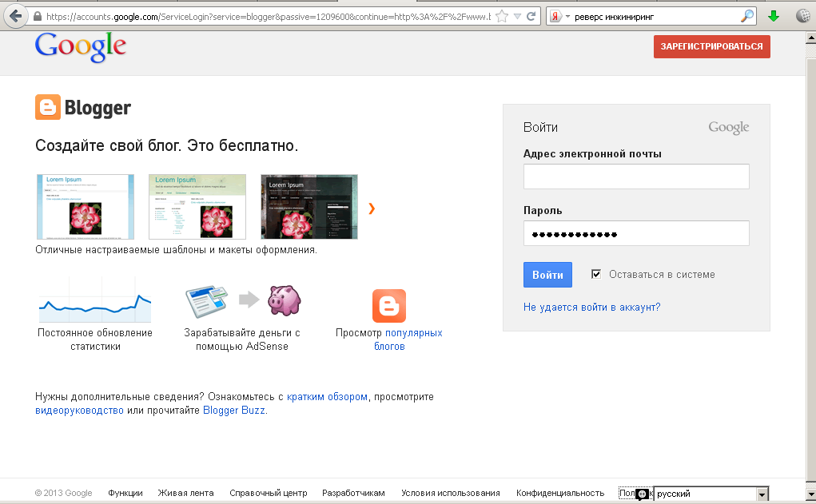Click the globe icon at toolbar edge
The width and height of the screenshot is (816, 504).
pyautogui.click(x=805, y=17)
